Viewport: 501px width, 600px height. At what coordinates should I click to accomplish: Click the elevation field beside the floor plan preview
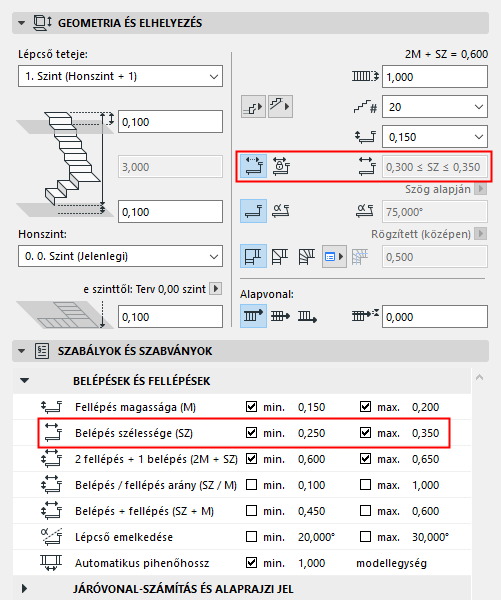[170, 316]
